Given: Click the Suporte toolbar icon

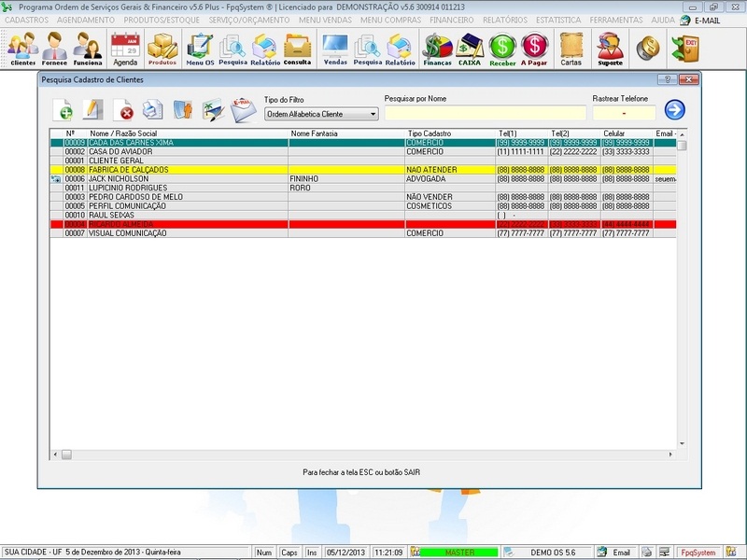Looking at the screenshot, I should tap(610, 49).
